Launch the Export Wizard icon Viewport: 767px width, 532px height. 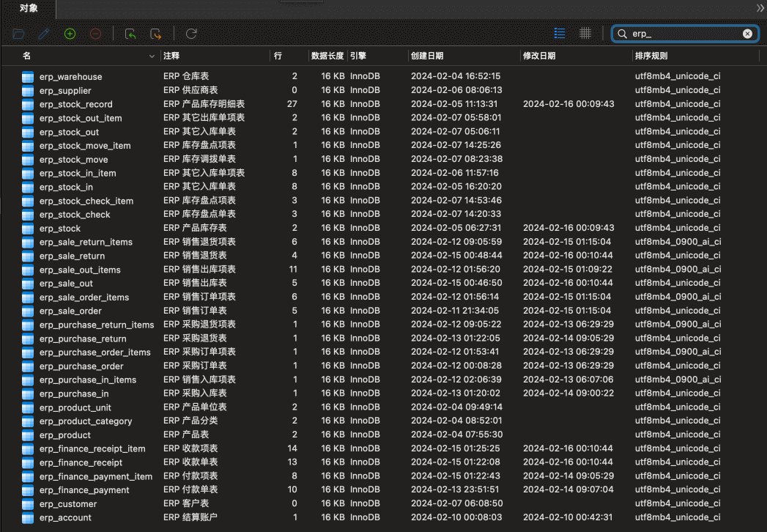coord(155,34)
